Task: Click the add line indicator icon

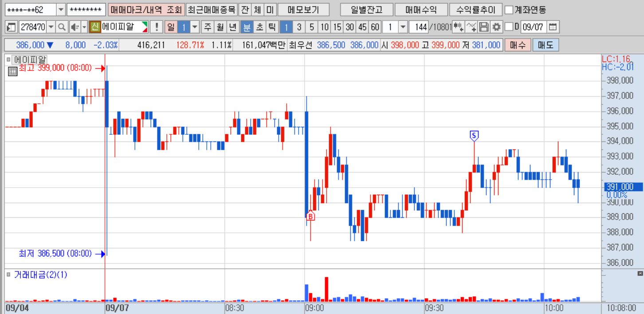Action: point(472,27)
